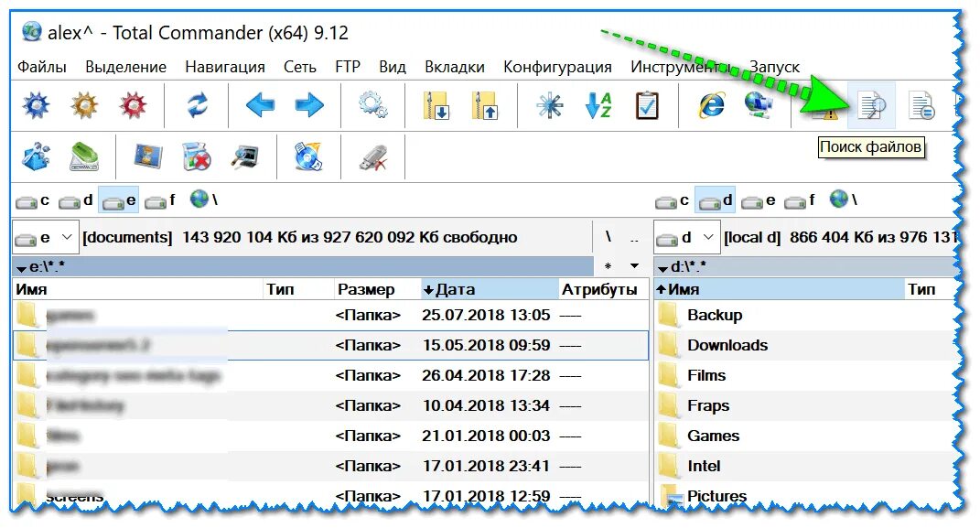Switch left panel to drive e
Screen dimensions: 980x528
[x=119, y=200]
